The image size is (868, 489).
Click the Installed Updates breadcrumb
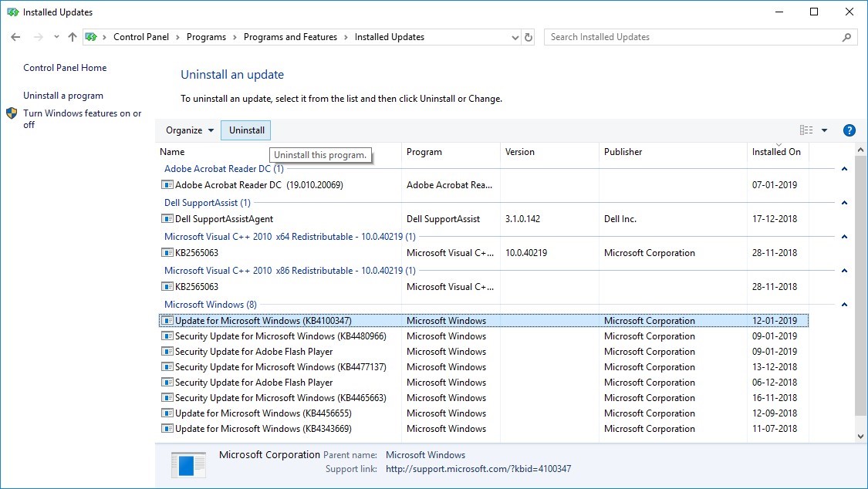click(x=389, y=37)
